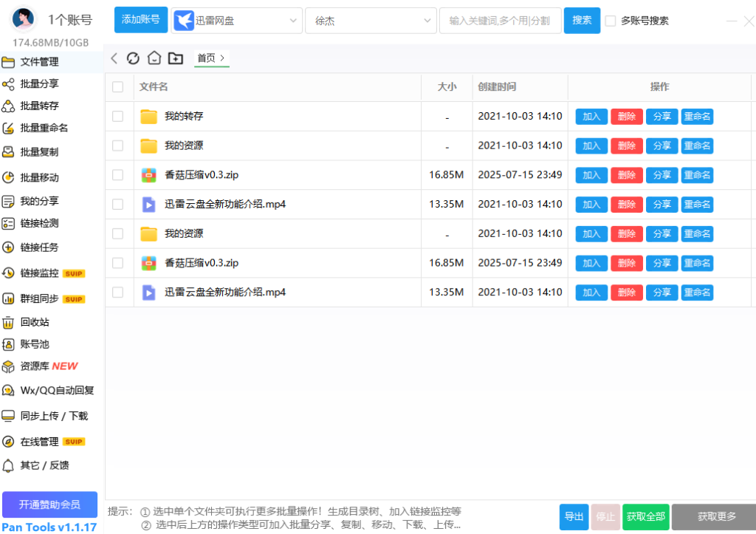Click the 我的分享 list icon
The height and width of the screenshot is (534, 756).
(x=8, y=201)
